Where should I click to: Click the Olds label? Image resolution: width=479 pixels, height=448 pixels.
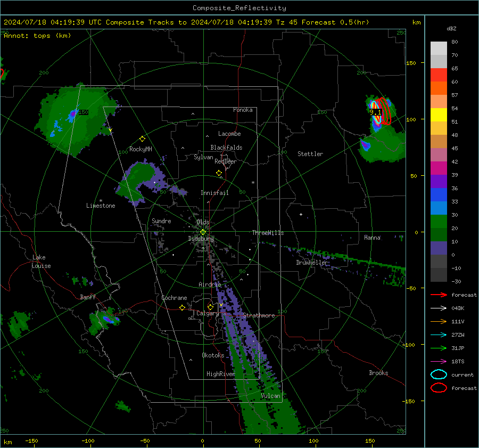(203, 222)
